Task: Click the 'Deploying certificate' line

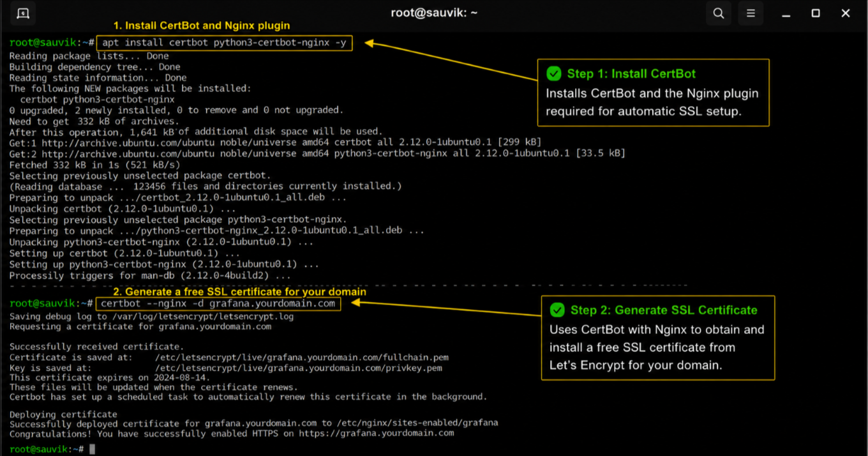Action: [x=64, y=415]
